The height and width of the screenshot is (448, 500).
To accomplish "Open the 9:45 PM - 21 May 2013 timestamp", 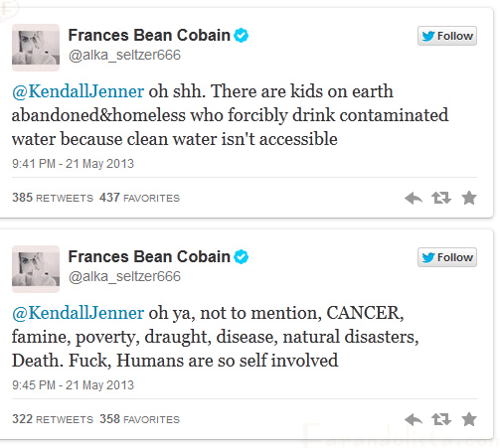I will point(73,385).
